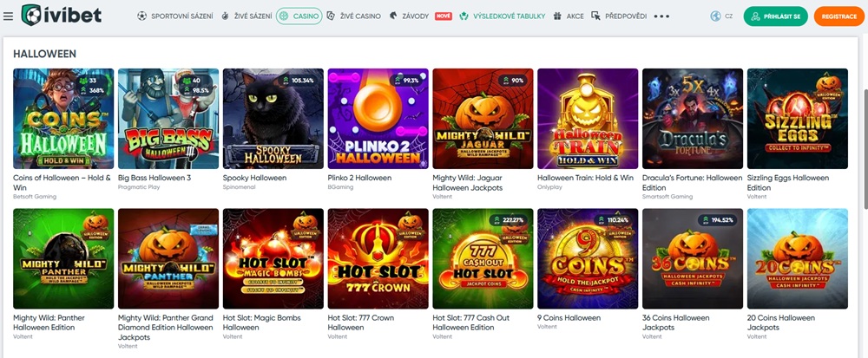The width and height of the screenshot is (868, 358).
Task: Launch Halloween Train Hold & Win thumbnail
Action: 588,119
